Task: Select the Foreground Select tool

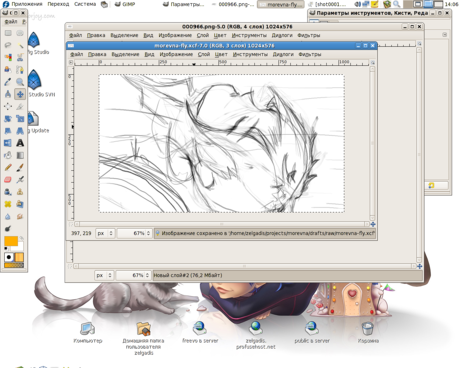Action: [x=8, y=69]
